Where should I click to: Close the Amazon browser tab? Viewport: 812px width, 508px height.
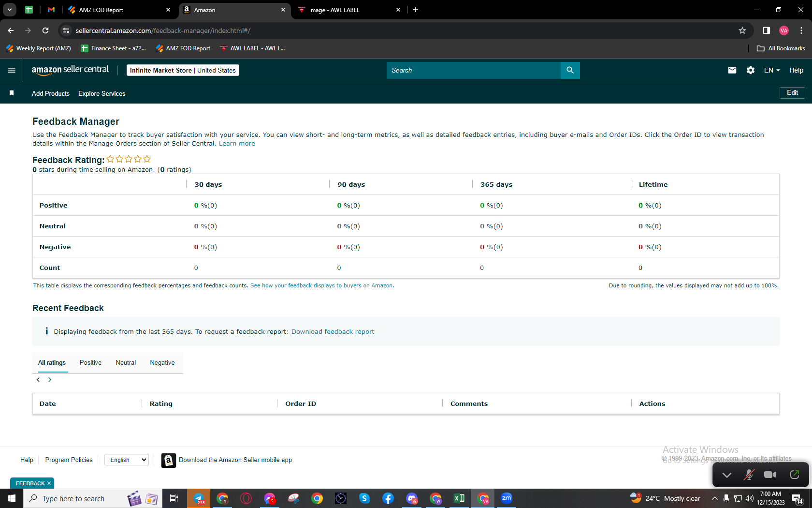(x=283, y=10)
